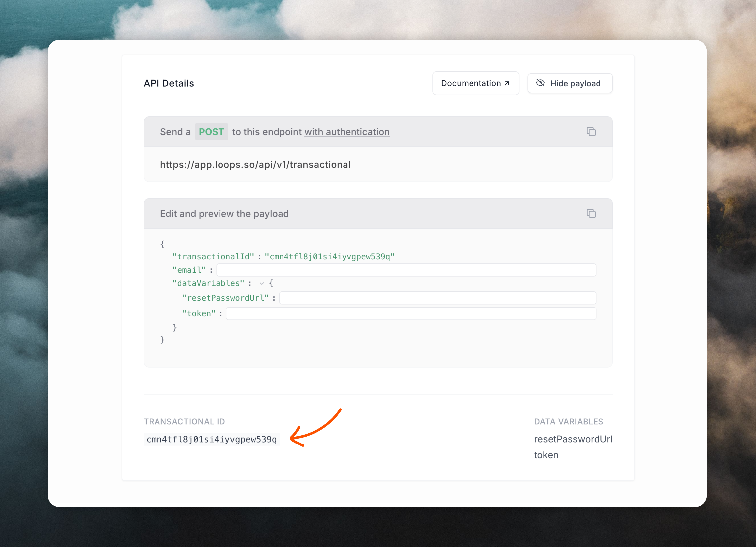Screen dimensions: 756x547
Task: Open the with authentication link
Action: pyautogui.click(x=347, y=132)
